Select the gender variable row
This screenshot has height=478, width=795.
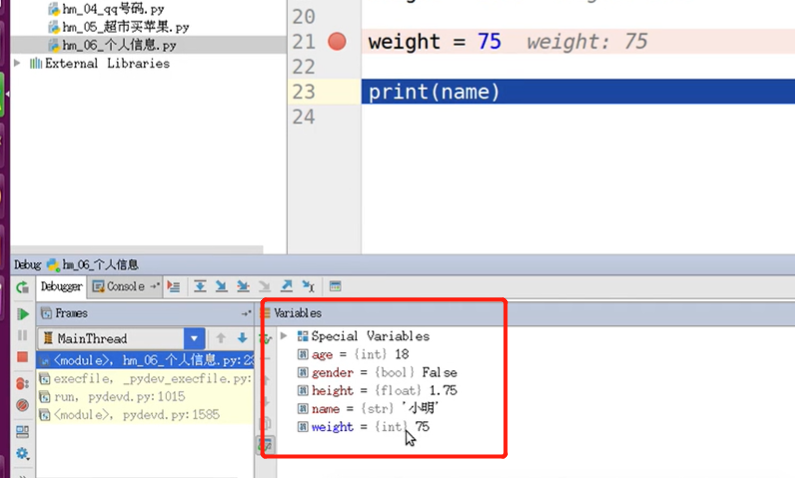click(x=377, y=373)
